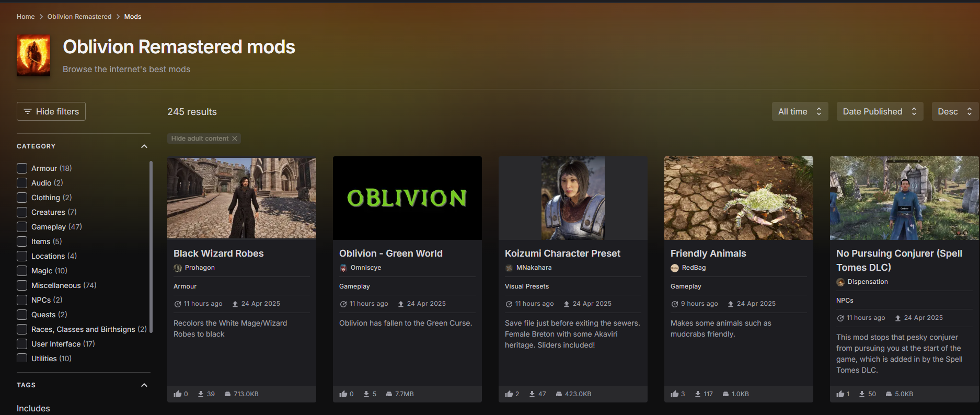Image resolution: width=980 pixels, height=415 pixels.
Task: Enable the Gameplay category filter
Action: (x=22, y=227)
